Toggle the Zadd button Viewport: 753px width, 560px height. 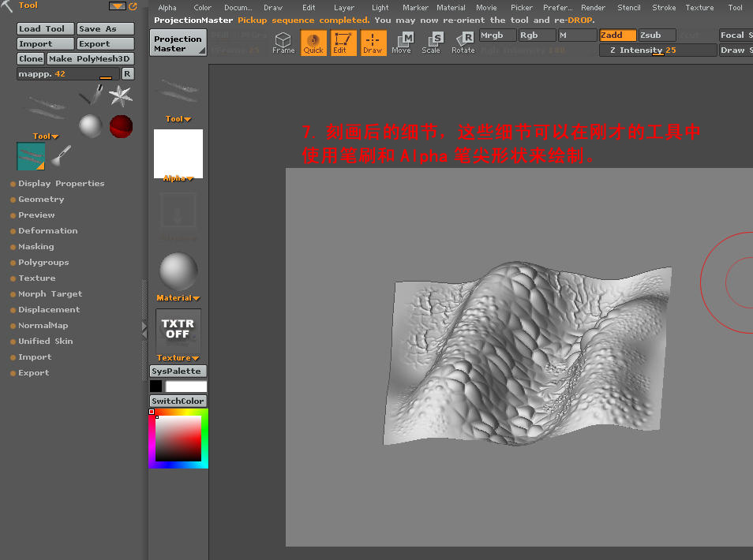point(617,35)
